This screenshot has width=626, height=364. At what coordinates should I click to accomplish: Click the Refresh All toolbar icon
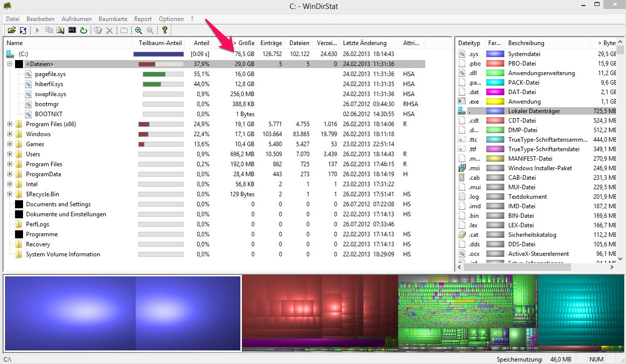pos(23,31)
